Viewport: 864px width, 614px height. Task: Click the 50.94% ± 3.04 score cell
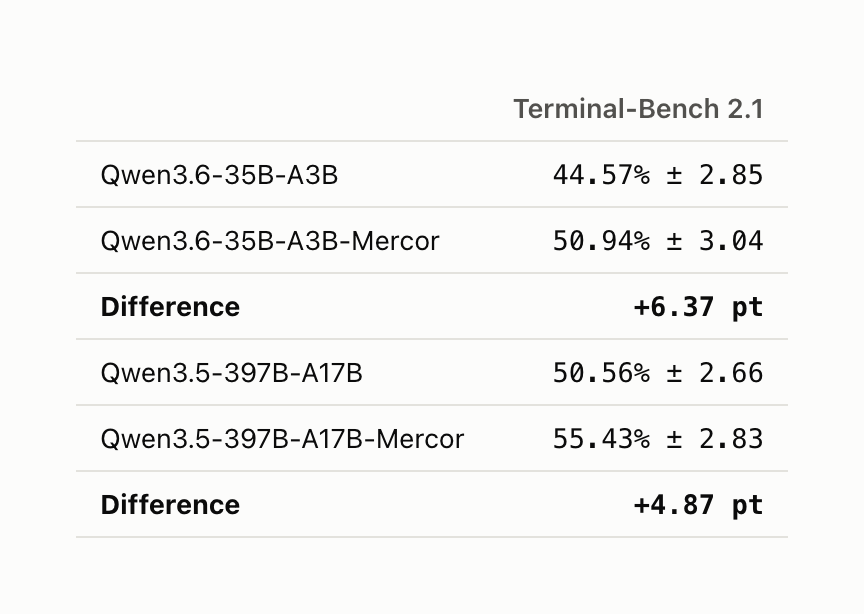[x=658, y=241]
